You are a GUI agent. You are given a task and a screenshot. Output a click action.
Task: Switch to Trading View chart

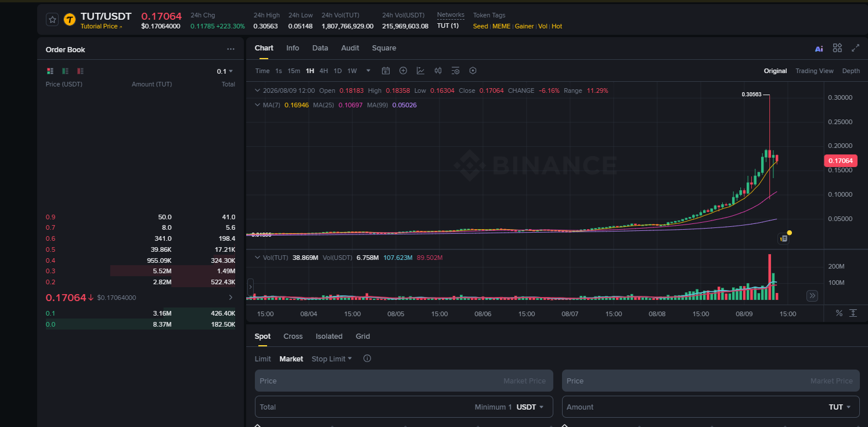(x=814, y=71)
